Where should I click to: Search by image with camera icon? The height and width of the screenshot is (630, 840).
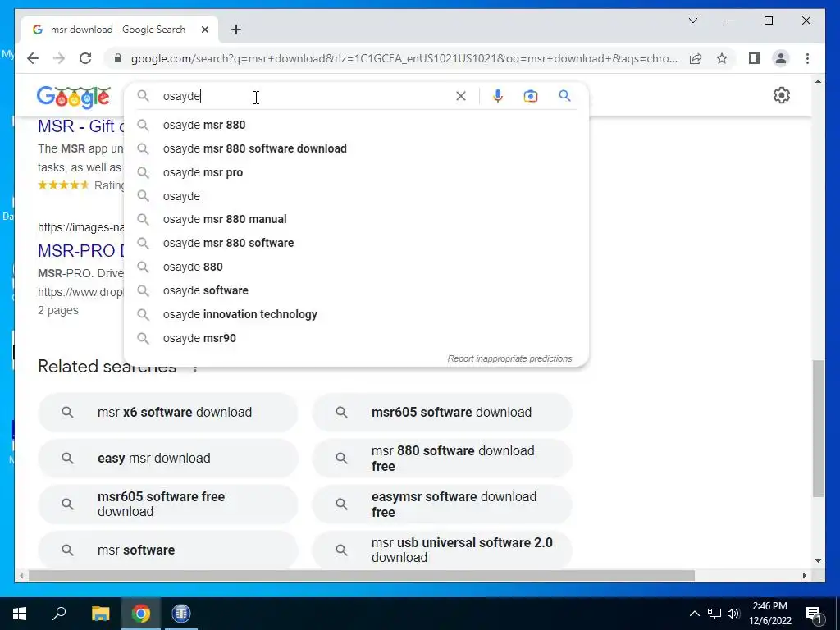pyautogui.click(x=531, y=96)
